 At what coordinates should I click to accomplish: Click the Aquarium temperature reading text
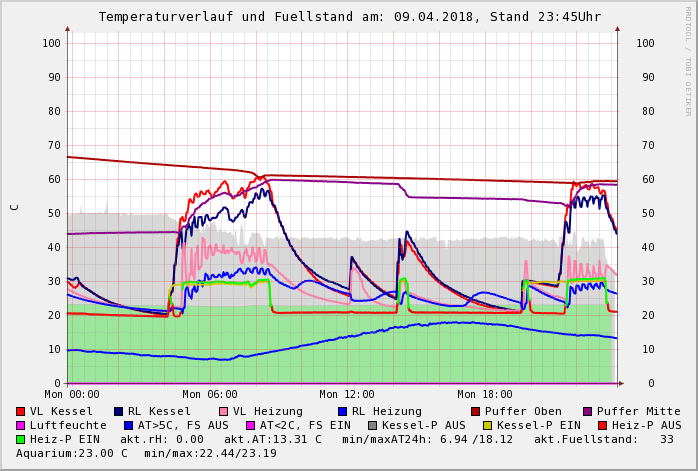72,453
